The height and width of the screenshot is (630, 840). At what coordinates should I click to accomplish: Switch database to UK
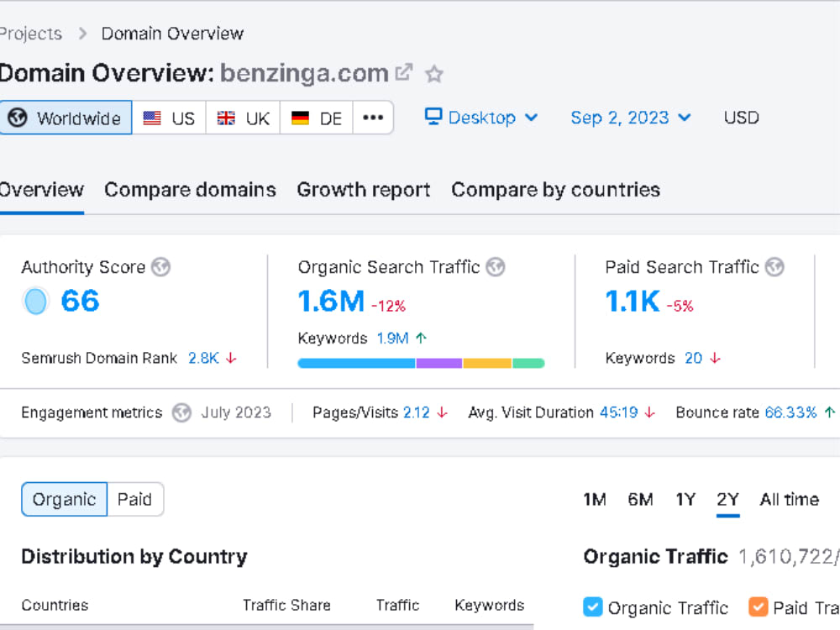pyautogui.click(x=244, y=118)
